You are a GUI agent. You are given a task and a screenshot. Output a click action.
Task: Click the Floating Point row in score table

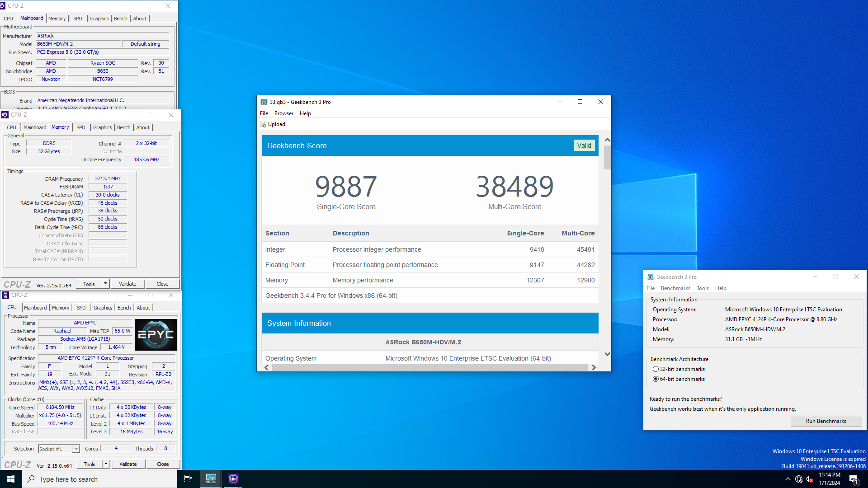430,265
